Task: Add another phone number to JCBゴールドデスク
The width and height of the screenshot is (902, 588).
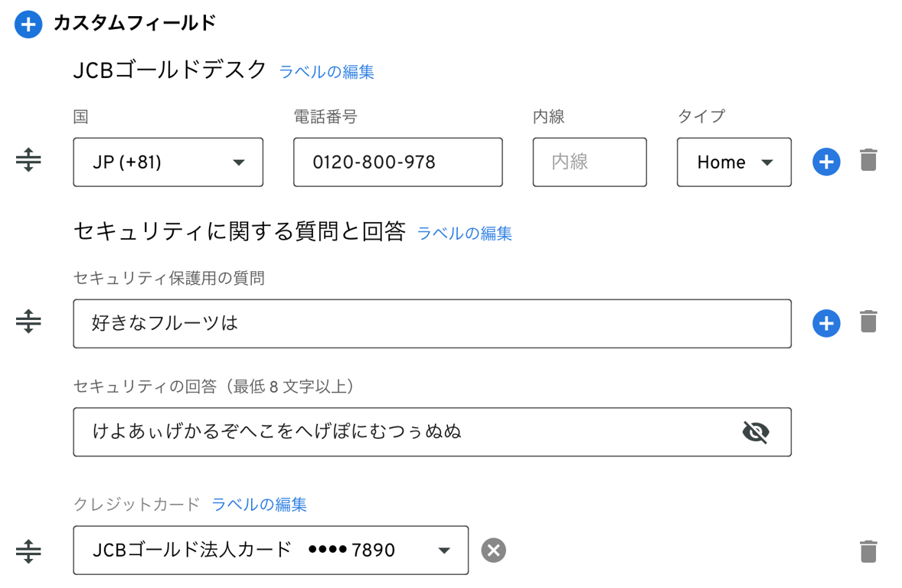Action: [826, 162]
